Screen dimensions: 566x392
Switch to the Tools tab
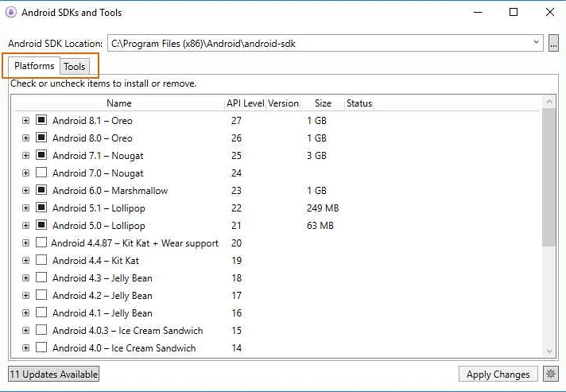pos(75,67)
